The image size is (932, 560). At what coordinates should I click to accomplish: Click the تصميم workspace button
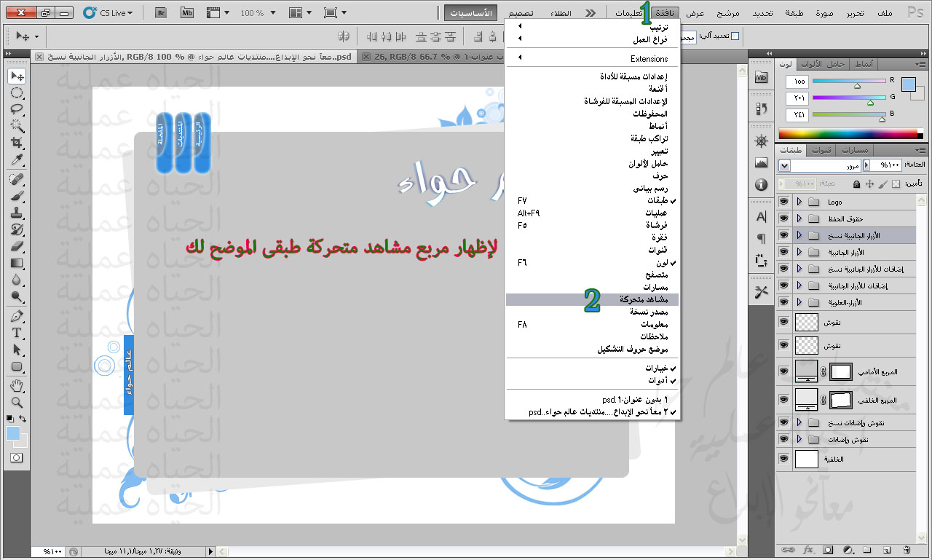click(519, 13)
